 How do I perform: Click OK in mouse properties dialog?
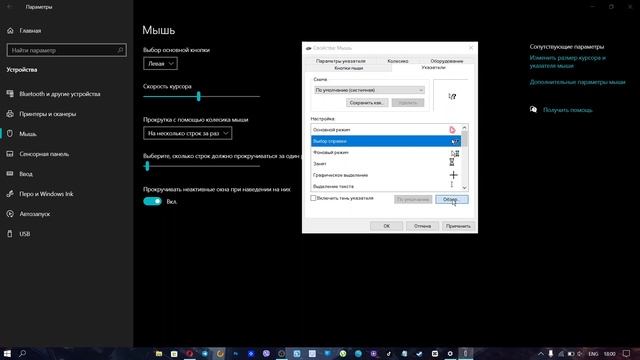387,226
